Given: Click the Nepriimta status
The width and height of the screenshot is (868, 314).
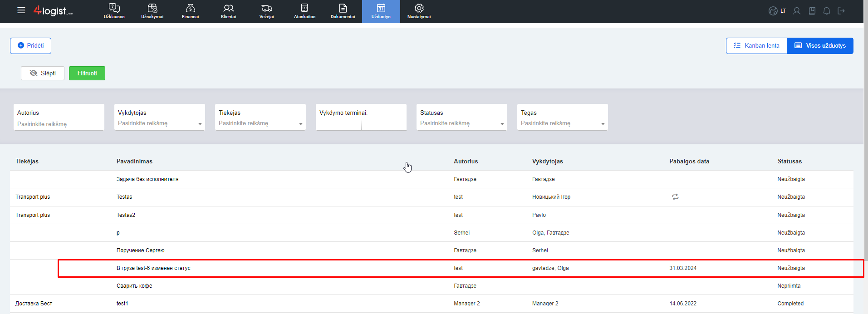Looking at the screenshot, I should (x=789, y=286).
